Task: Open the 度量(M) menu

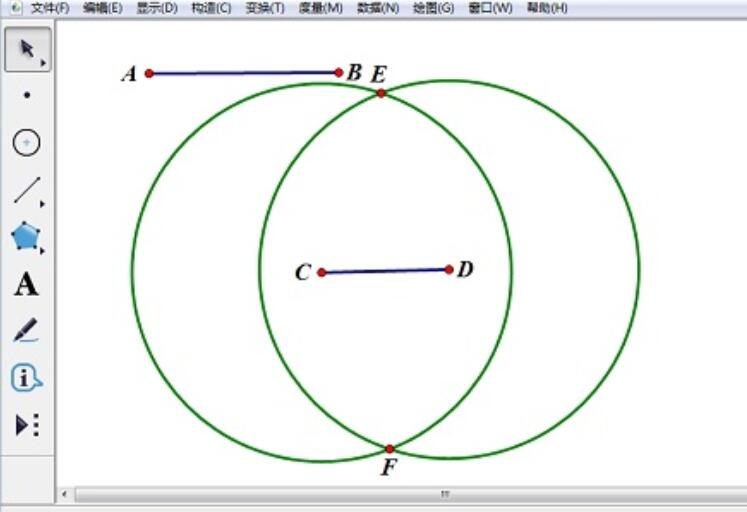Action: pyautogui.click(x=321, y=8)
